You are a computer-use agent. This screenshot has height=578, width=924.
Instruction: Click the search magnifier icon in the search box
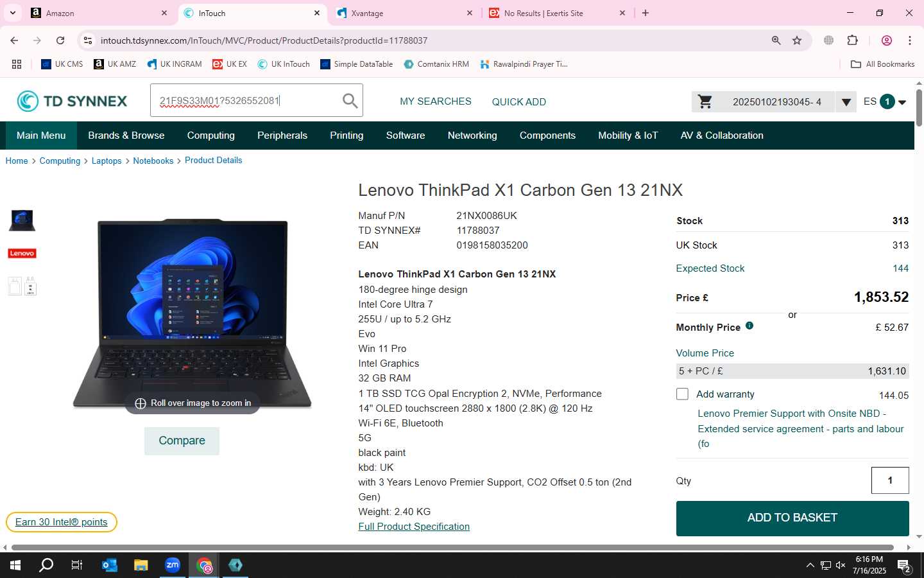[350, 101]
